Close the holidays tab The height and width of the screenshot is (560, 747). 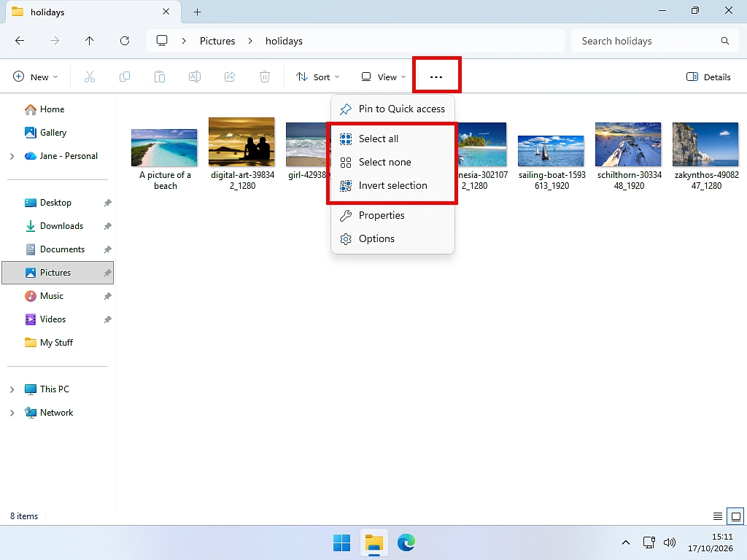[x=166, y=12]
